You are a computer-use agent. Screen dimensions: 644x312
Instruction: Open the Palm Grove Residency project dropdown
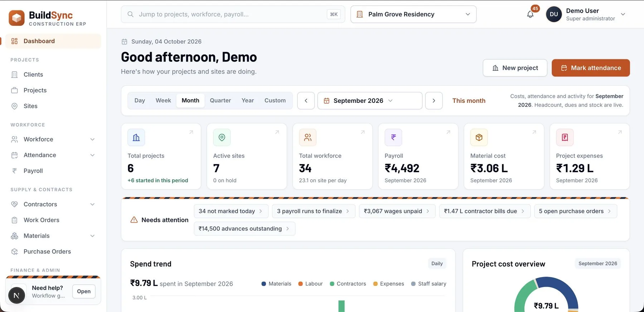point(413,14)
